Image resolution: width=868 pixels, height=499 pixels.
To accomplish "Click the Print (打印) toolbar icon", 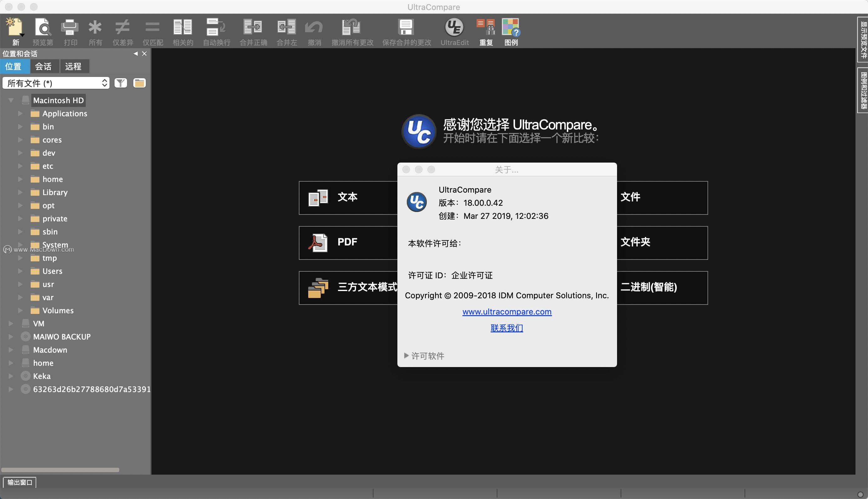I will [70, 28].
